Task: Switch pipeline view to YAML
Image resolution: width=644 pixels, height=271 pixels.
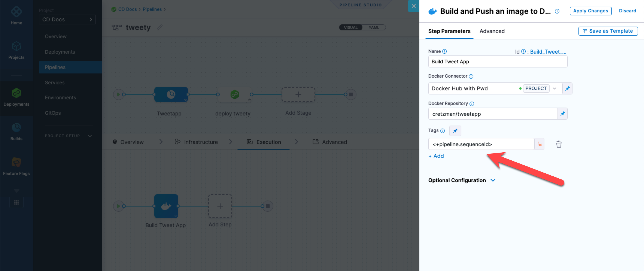Action: [x=374, y=28]
